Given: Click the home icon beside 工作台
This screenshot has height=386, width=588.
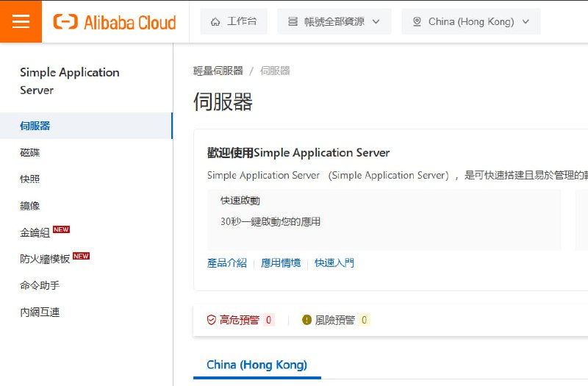Looking at the screenshot, I should pyautogui.click(x=215, y=22).
